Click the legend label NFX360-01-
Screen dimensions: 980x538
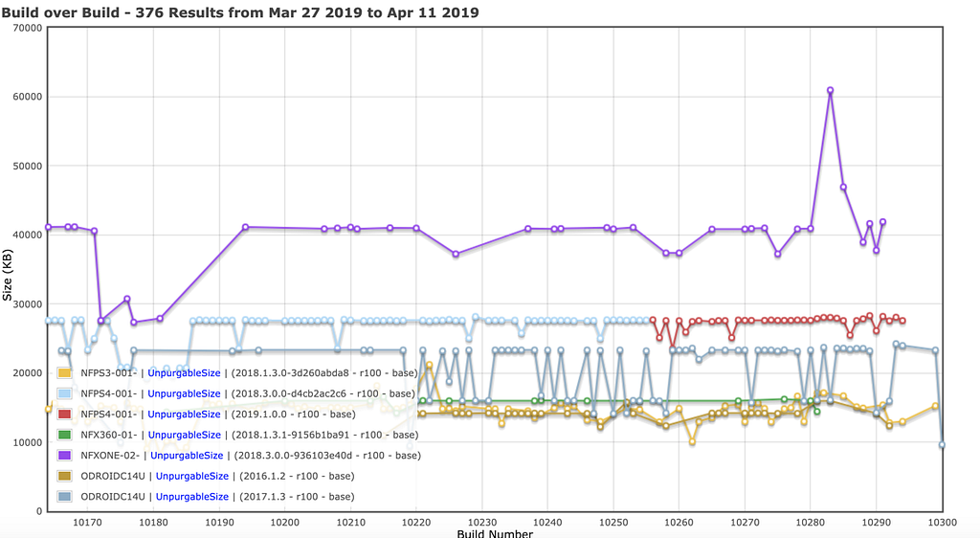coord(109,435)
